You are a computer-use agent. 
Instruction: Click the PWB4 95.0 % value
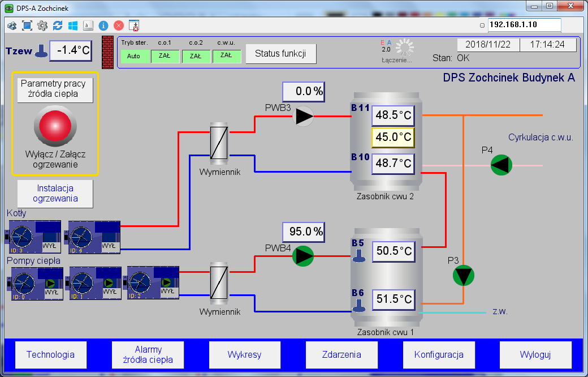[304, 232]
